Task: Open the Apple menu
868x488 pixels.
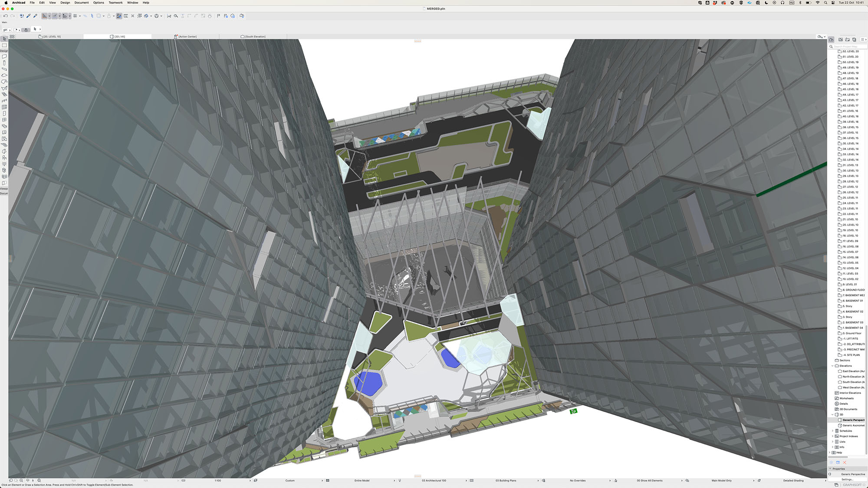Action: 6,3
